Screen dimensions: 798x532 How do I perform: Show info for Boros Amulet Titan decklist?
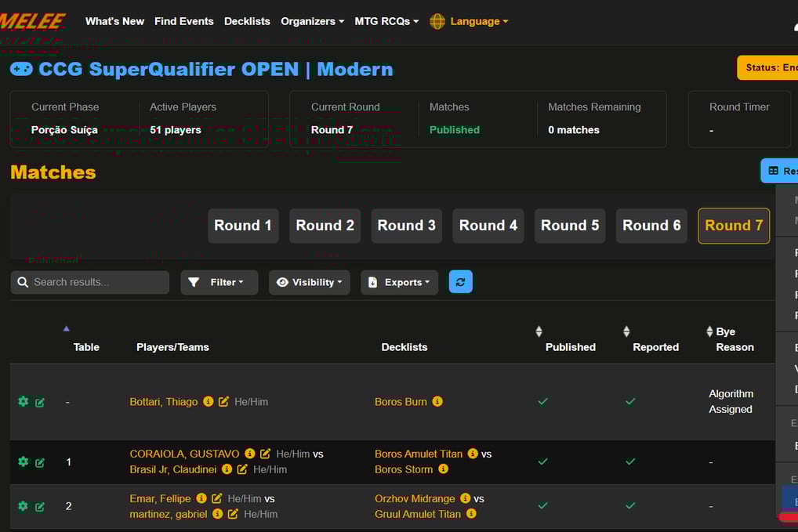point(473,453)
